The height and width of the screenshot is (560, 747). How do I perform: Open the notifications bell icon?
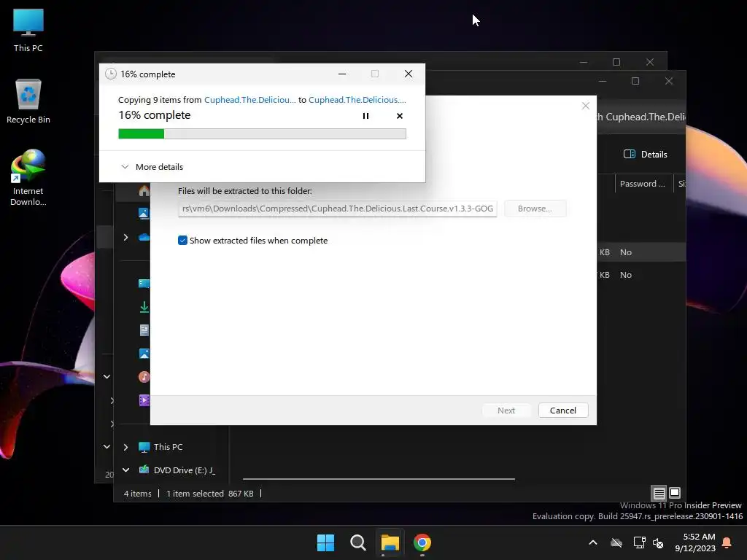pyautogui.click(x=727, y=542)
